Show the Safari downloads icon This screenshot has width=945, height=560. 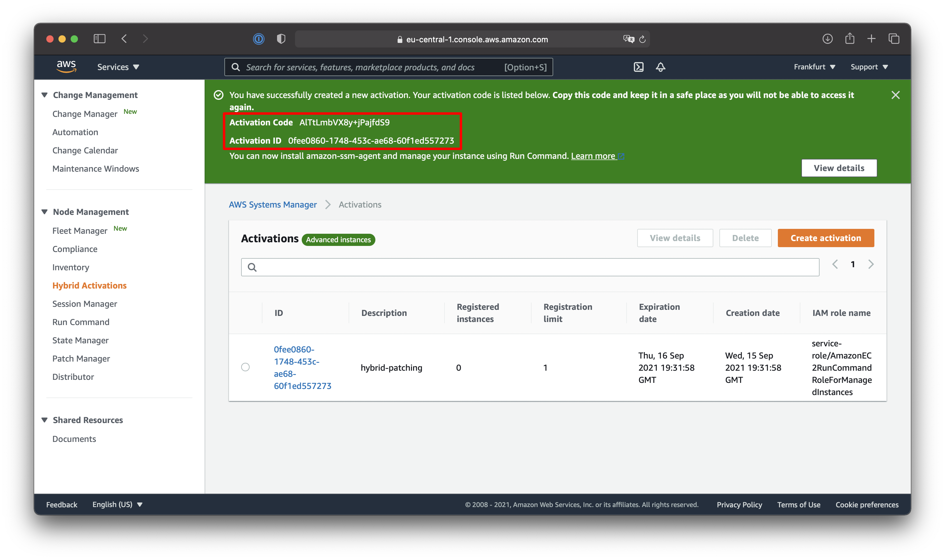point(827,38)
